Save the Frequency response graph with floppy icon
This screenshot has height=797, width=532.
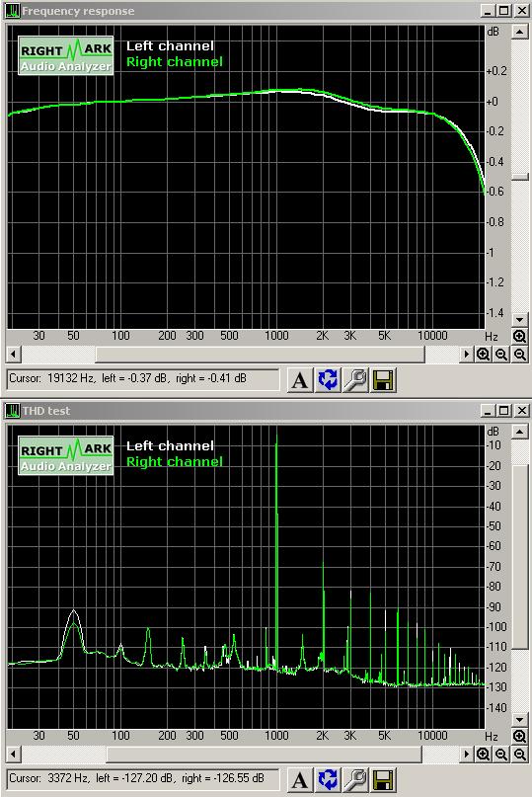[383, 379]
